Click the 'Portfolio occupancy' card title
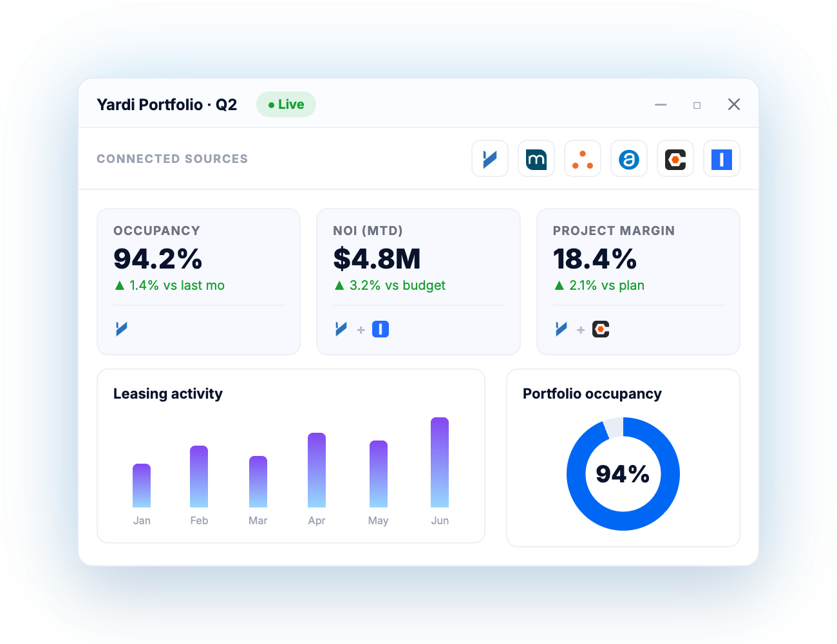Viewport: 837px width, 644px height. 592,393
